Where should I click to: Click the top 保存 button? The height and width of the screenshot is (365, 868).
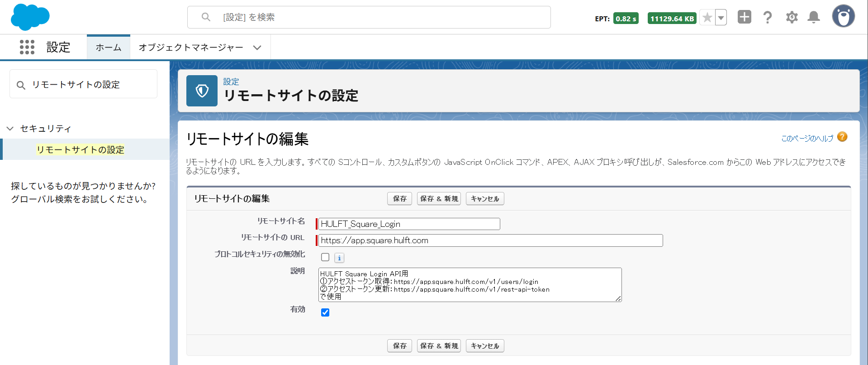point(399,199)
